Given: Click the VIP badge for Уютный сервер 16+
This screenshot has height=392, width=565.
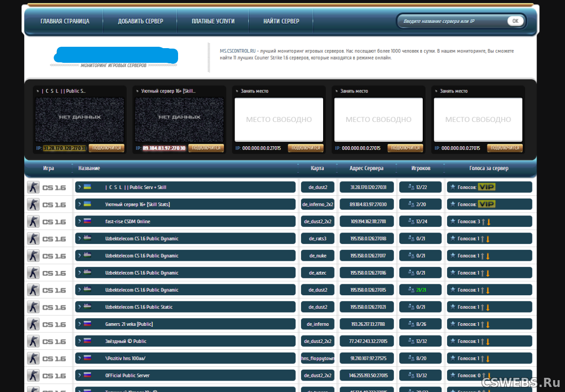Looking at the screenshot, I should coord(487,204).
